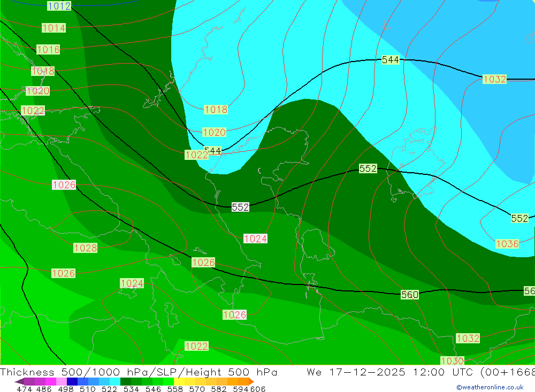Screen dimensions: 535x392
Task: Click the 498 legend value
Action: [x=65, y=389]
